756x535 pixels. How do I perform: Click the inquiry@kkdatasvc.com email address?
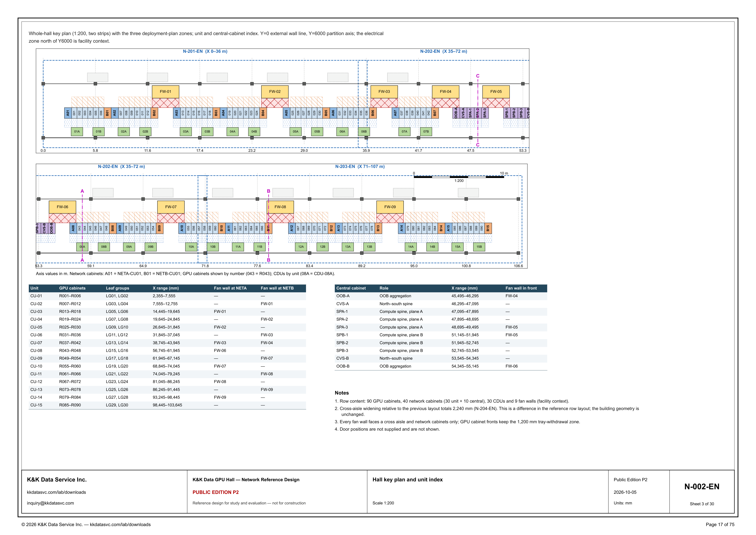(x=50, y=503)
